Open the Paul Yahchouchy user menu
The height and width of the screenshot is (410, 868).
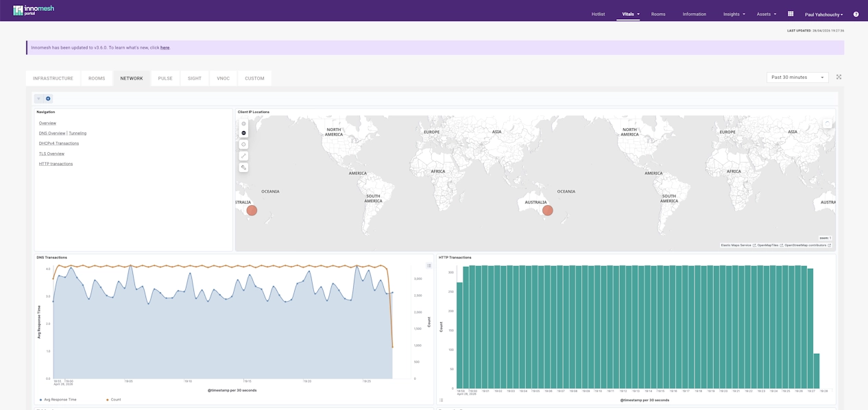tap(824, 14)
